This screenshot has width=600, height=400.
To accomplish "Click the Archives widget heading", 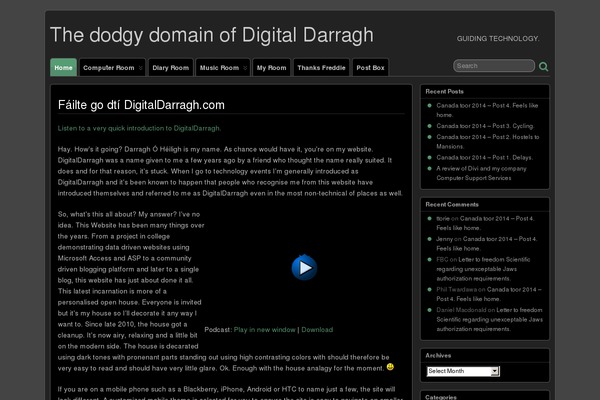I will point(438,355).
